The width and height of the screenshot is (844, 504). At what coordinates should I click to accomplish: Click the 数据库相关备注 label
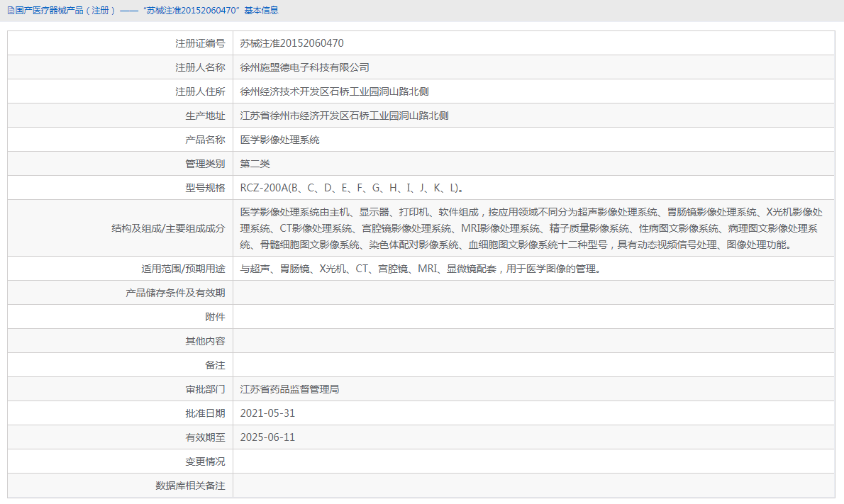[x=191, y=486]
